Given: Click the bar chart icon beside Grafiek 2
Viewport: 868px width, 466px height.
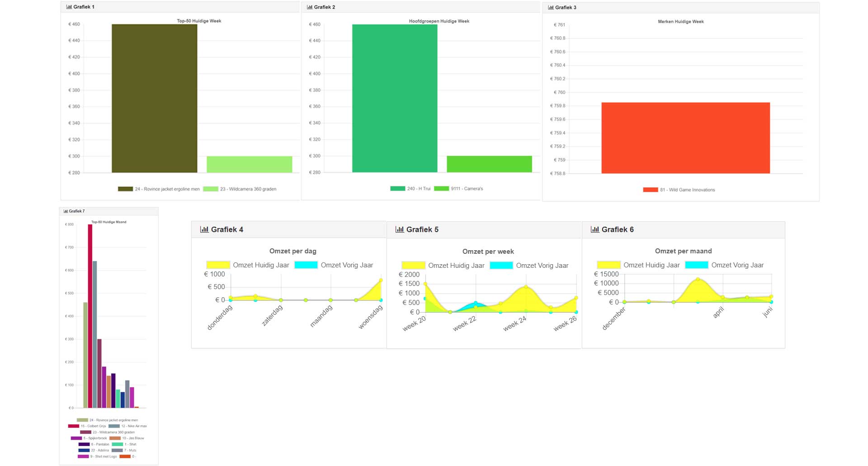Looking at the screenshot, I should pos(309,7).
